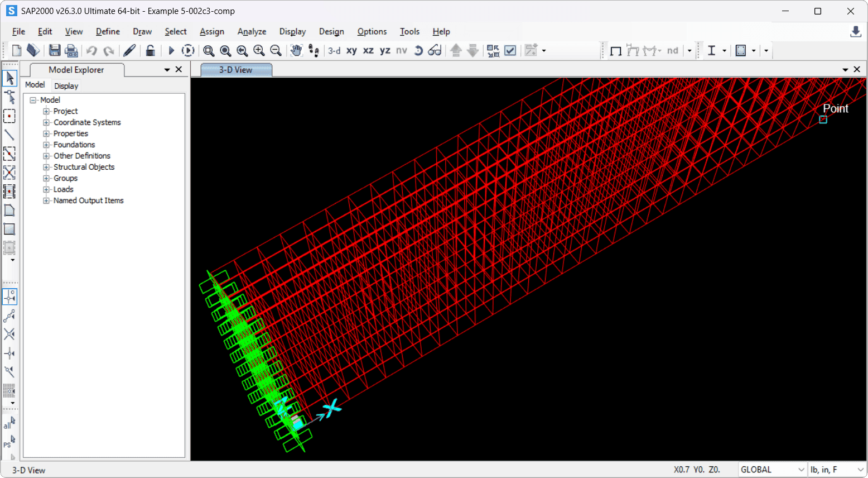
Task: Click the Print Graphics icon
Action: click(71, 51)
